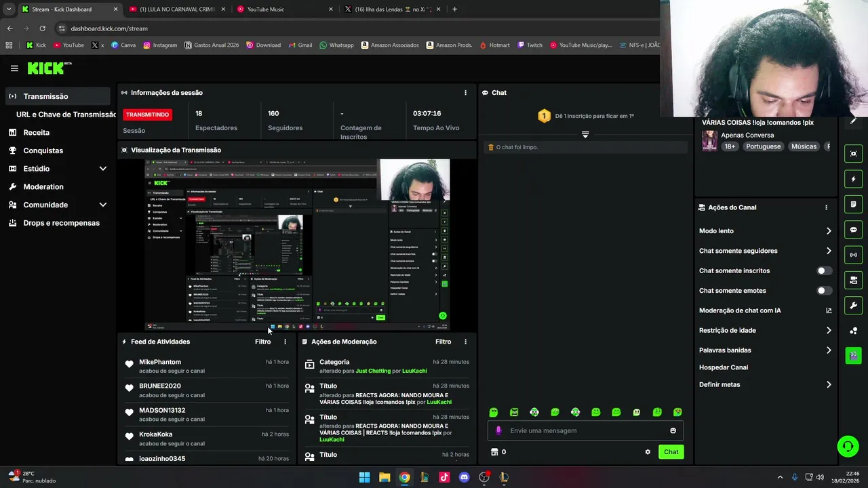The image size is (868, 488).
Task: Switch to YouTube Music browser tab
Action: [x=285, y=9]
